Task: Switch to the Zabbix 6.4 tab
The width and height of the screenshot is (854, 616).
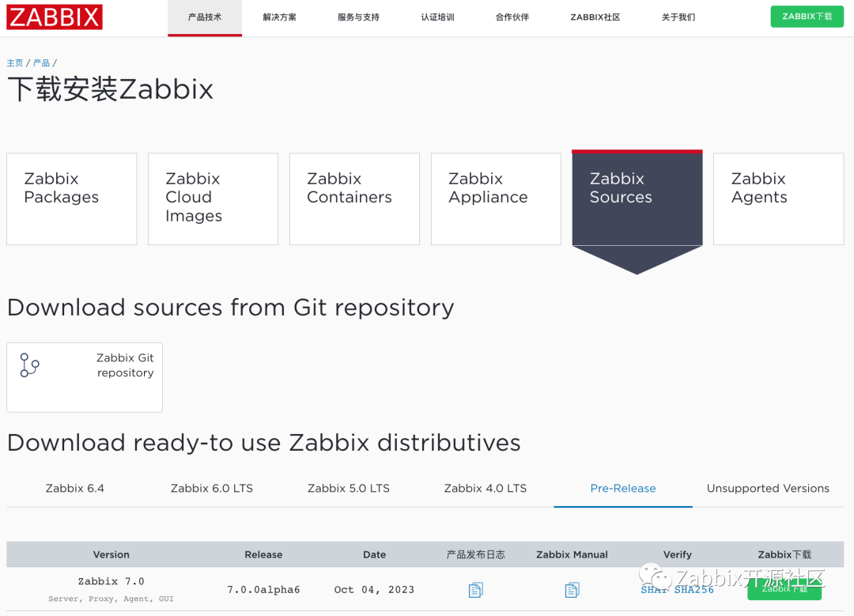Action: [x=75, y=489]
